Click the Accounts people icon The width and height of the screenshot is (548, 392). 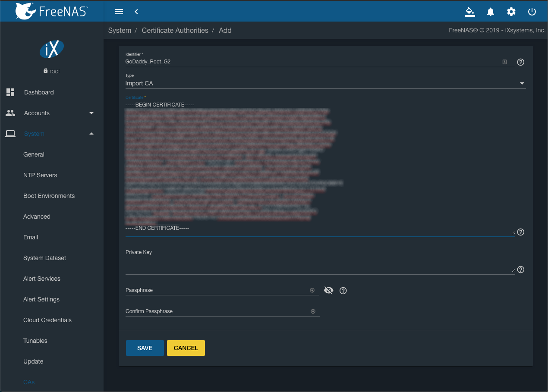click(x=9, y=113)
